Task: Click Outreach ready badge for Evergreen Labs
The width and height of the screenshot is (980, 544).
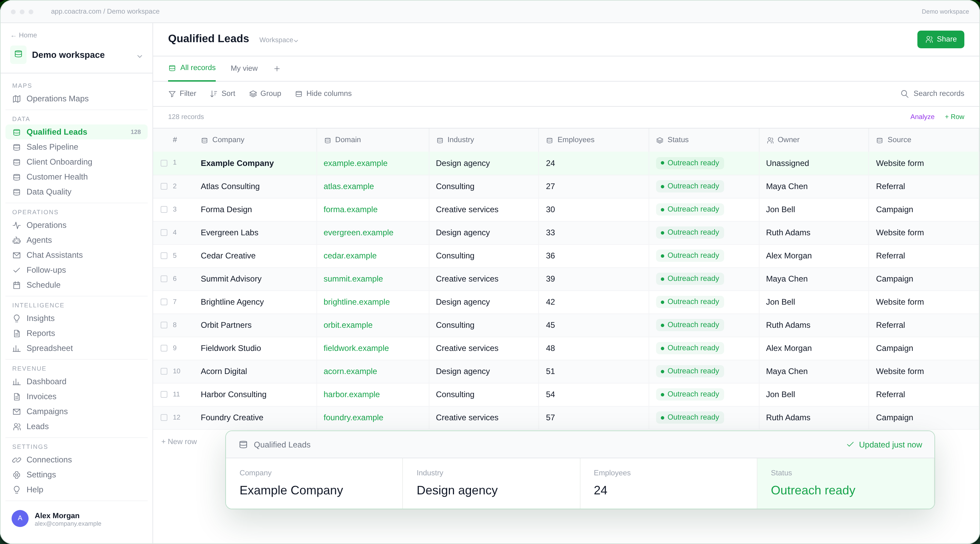Action: [690, 232]
